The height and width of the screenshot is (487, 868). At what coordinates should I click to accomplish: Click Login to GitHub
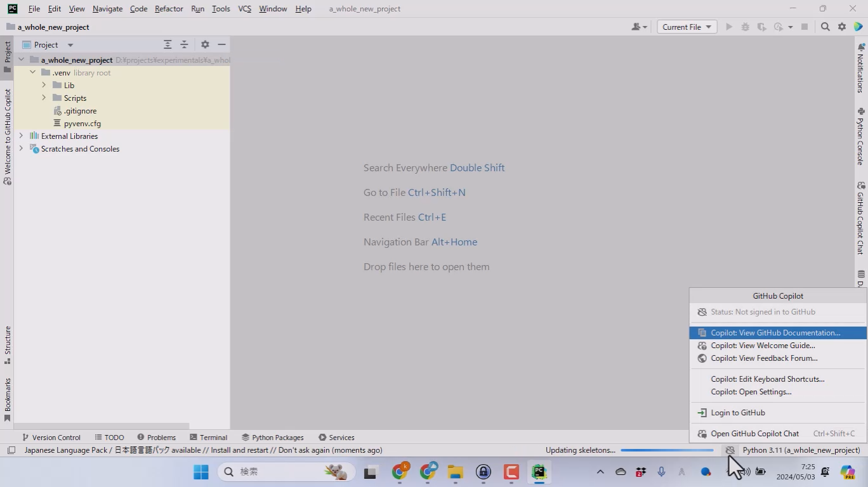pyautogui.click(x=737, y=413)
